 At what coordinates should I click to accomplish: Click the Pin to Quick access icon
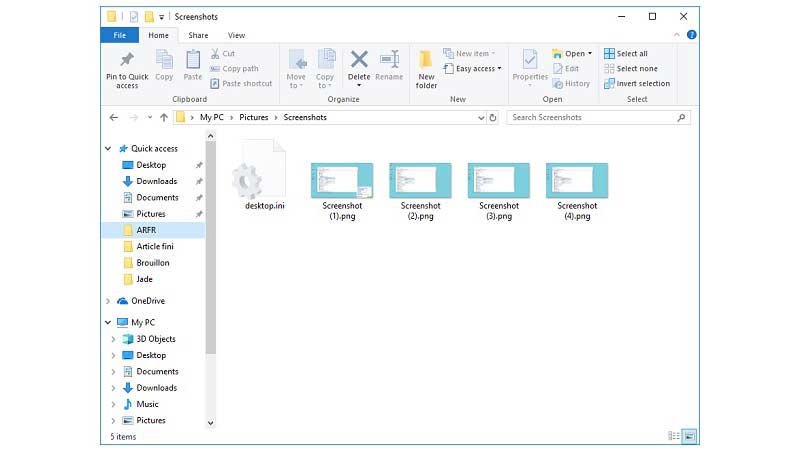click(127, 61)
